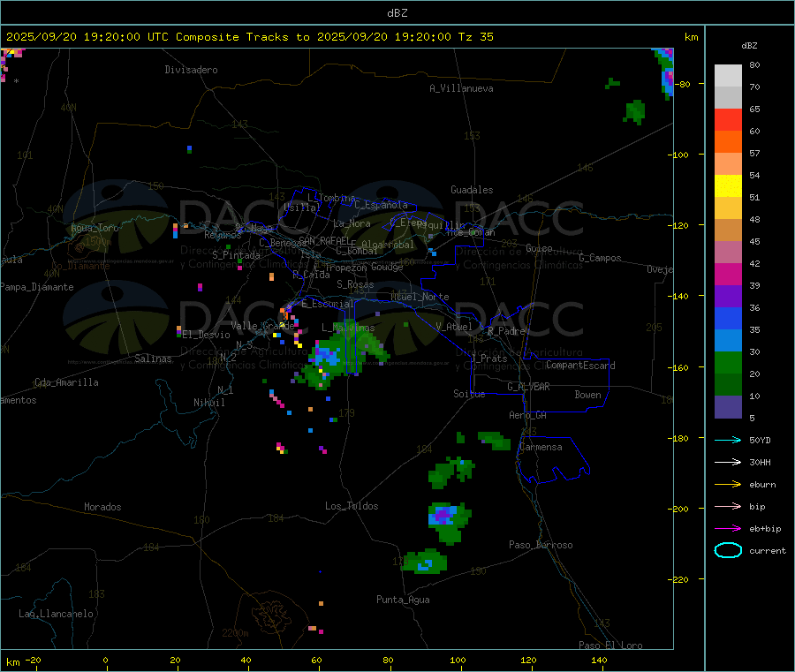Click the 'SAN_RAFAEL' city label
Screen dimensions: 795x672
pos(324,240)
